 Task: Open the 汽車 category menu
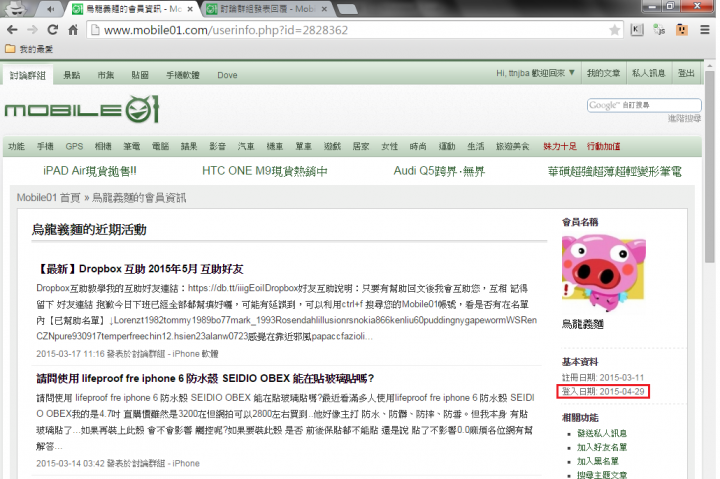click(246, 147)
